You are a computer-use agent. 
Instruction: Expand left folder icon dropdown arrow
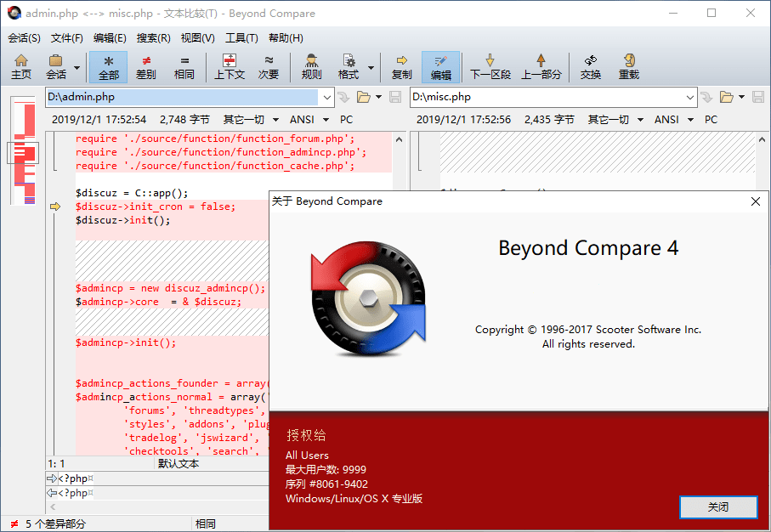pyautogui.click(x=378, y=98)
